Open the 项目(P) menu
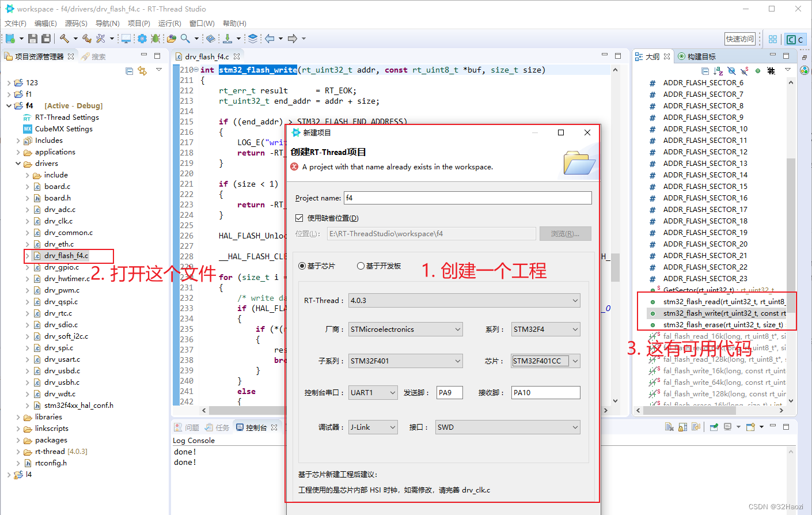The image size is (812, 515). point(138,23)
